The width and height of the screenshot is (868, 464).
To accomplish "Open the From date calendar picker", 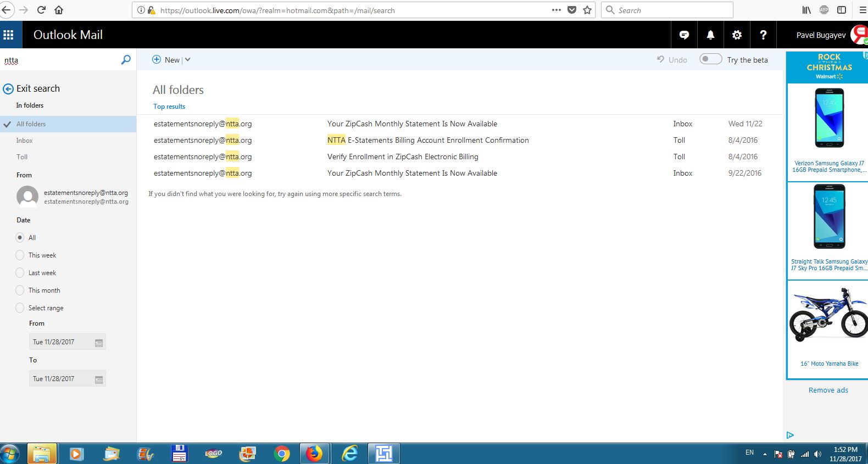I will (99, 343).
